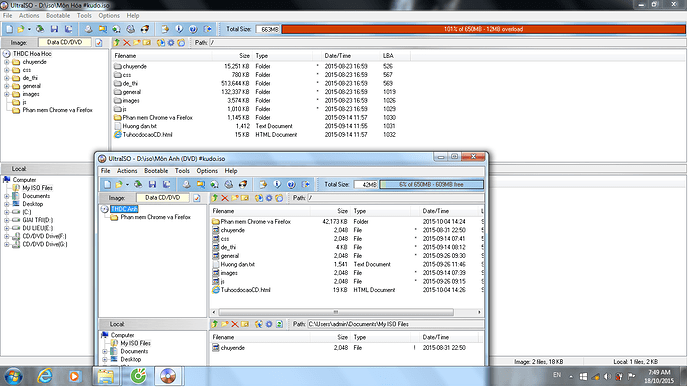Viewport: 690px width, 387px height.
Task: Expand Documents node in Môn Anh Local tree
Action: [105, 351]
